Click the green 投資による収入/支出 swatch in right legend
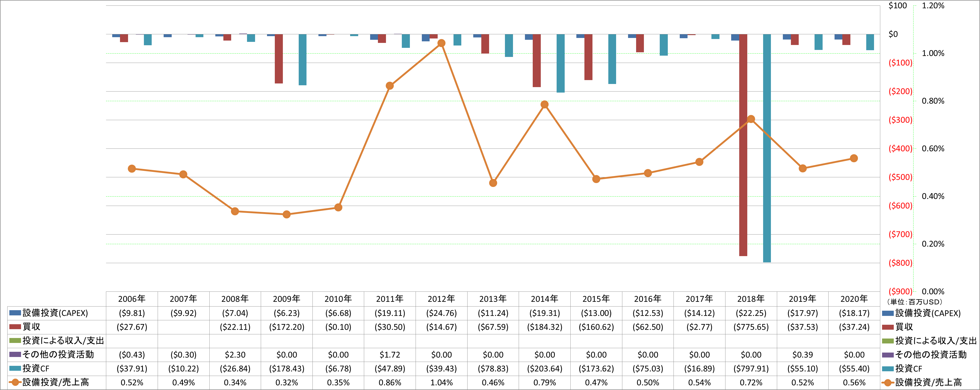Image resolution: width=980 pixels, height=390 pixels. [x=888, y=341]
